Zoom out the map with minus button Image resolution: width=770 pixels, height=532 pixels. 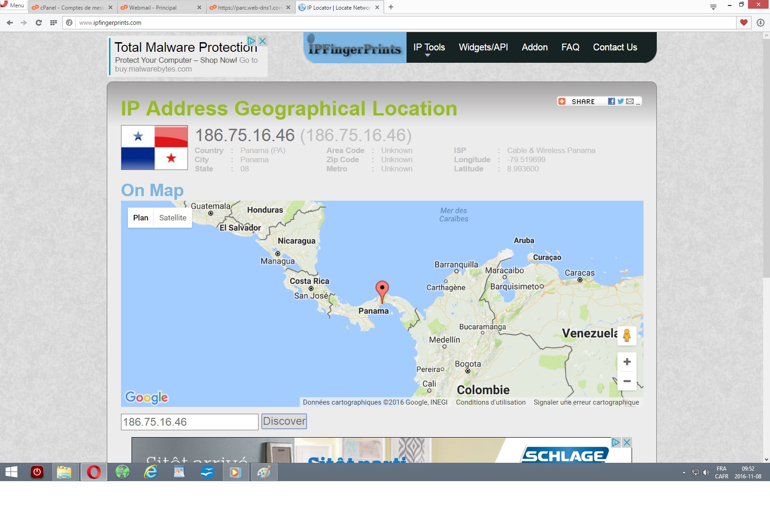tap(627, 381)
